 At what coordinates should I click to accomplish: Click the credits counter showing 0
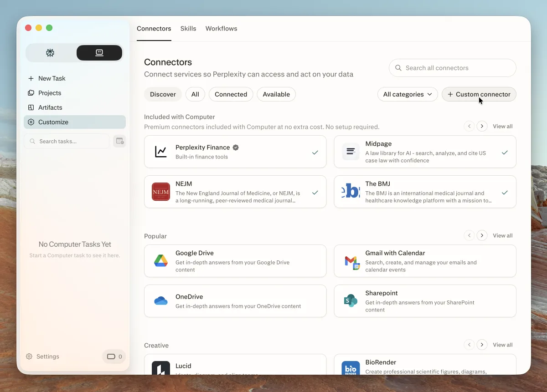coord(114,356)
